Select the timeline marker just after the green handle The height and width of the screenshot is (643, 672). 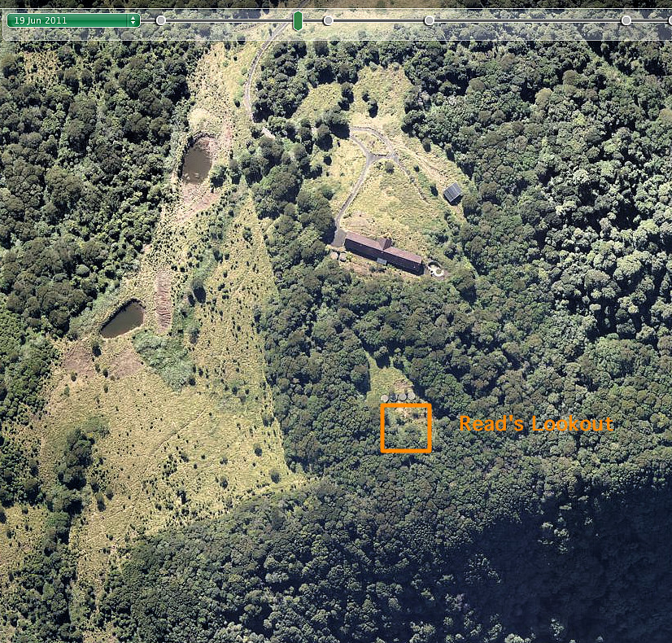[x=328, y=20]
